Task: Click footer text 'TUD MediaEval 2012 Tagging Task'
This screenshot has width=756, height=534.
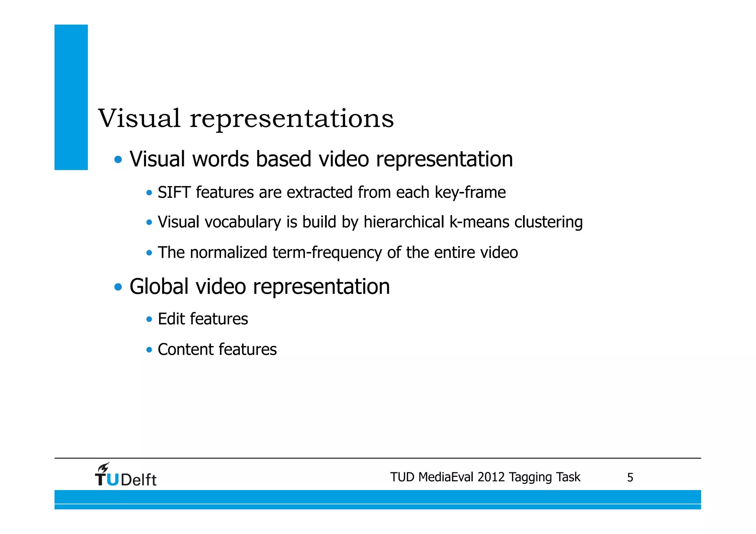Action: (485, 478)
